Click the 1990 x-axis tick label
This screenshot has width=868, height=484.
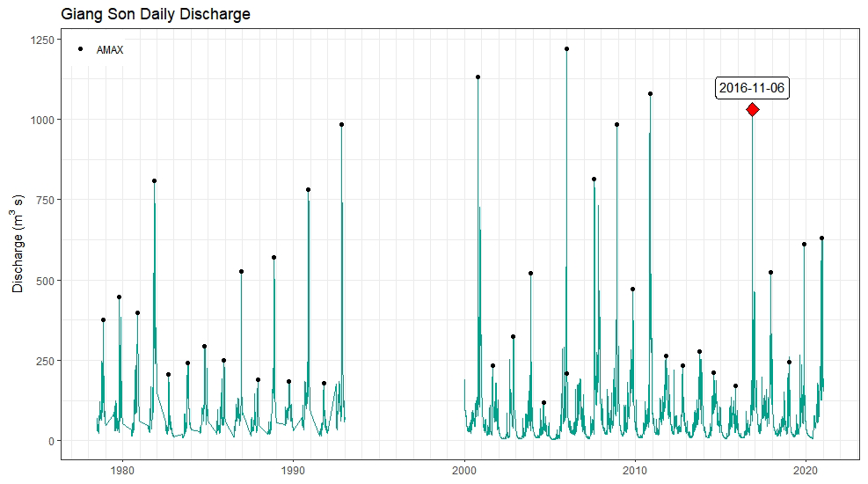293,470
